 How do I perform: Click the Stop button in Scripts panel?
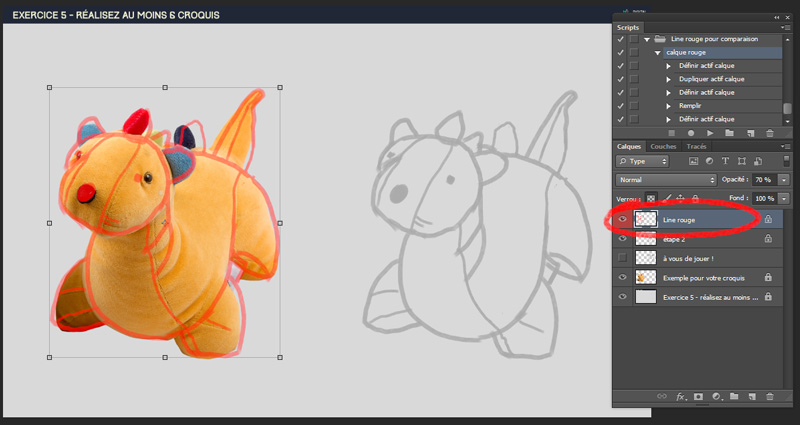pyautogui.click(x=670, y=132)
